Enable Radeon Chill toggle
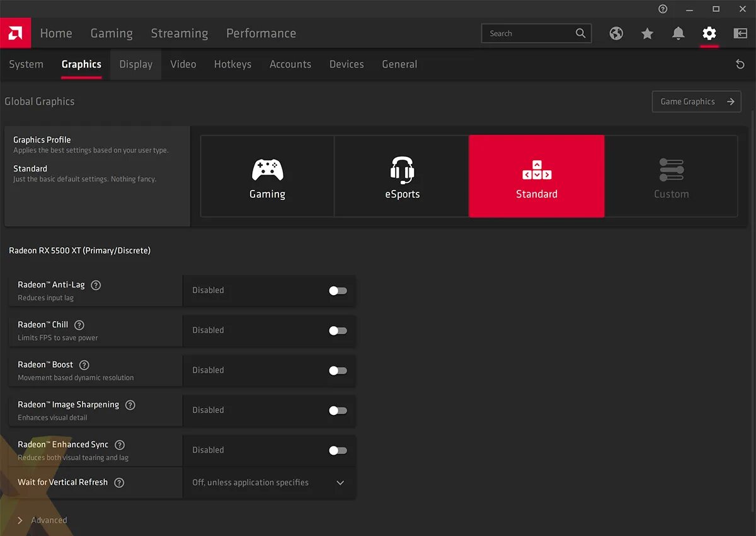Image resolution: width=756 pixels, height=536 pixels. click(338, 330)
